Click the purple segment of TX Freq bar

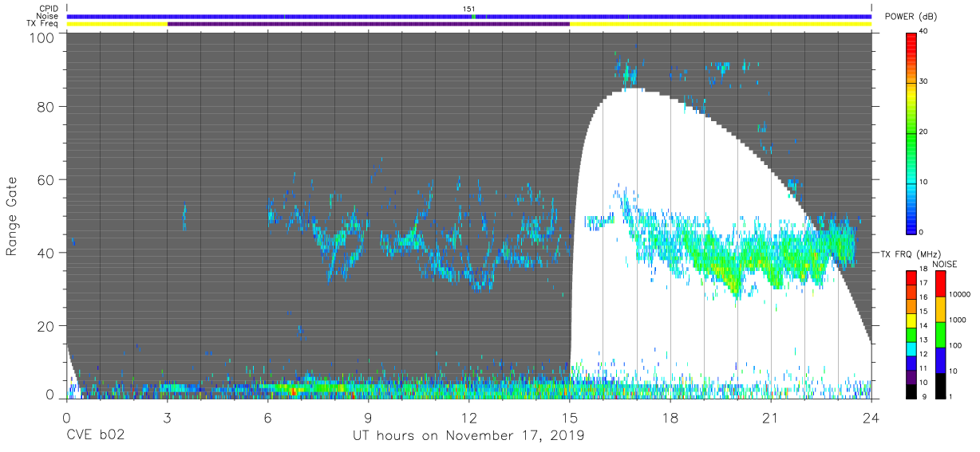(369, 24)
